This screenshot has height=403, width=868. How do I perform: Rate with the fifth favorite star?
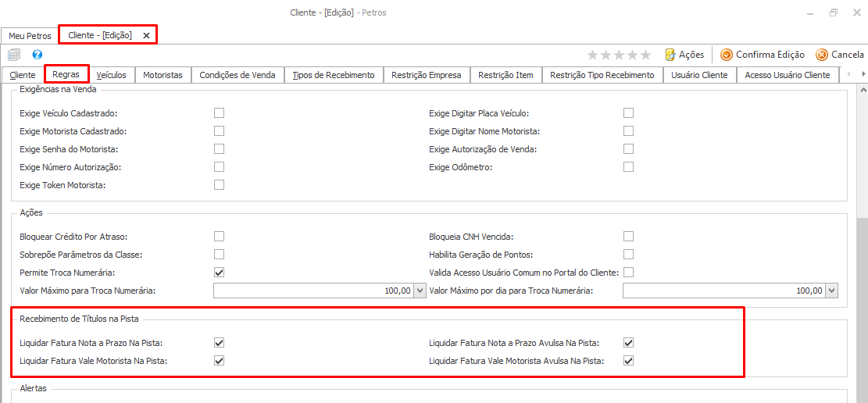tap(646, 54)
